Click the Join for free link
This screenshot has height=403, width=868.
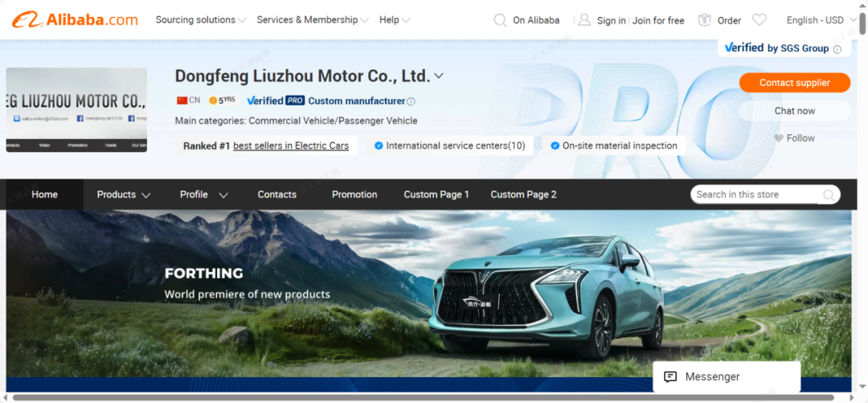(658, 20)
